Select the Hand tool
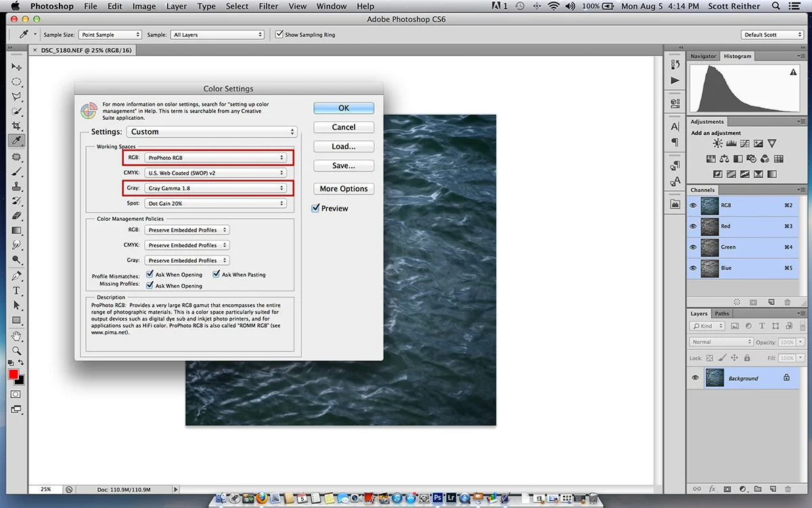The width and height of the screenshot is (812, 508). pos(17,336)
